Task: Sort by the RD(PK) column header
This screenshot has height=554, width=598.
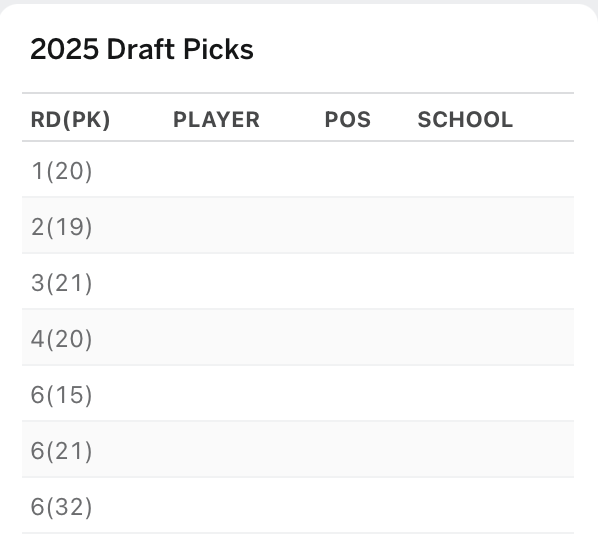Action: click(x=71, y=120)
